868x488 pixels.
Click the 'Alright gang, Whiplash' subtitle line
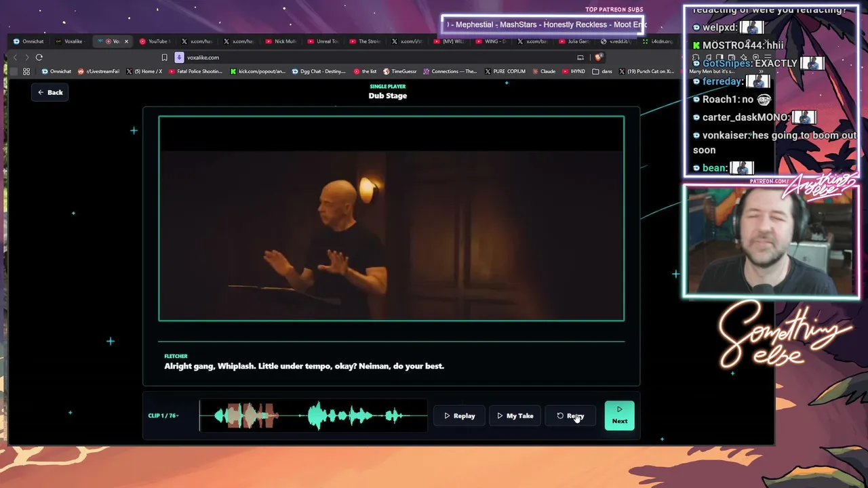(304, 366)
